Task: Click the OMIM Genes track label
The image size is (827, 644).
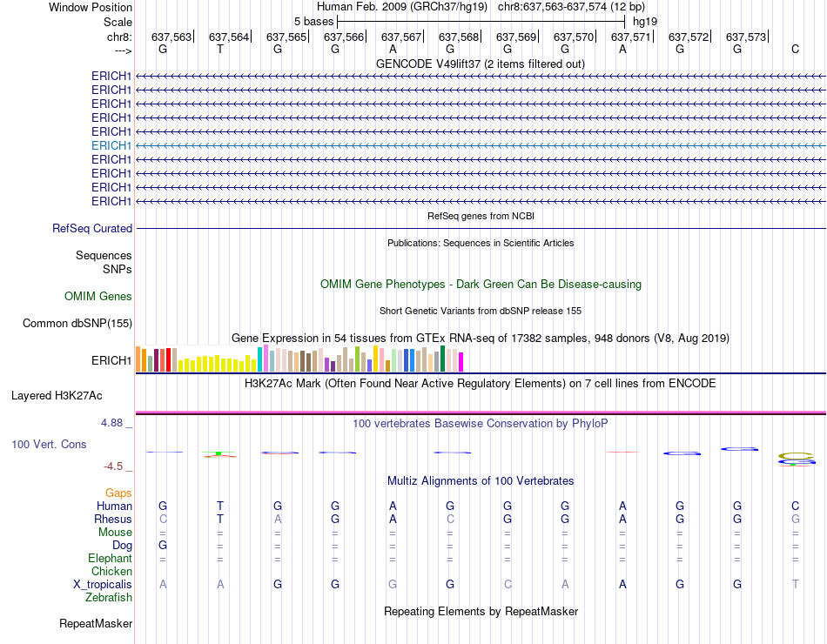Action: click(97, 297)
